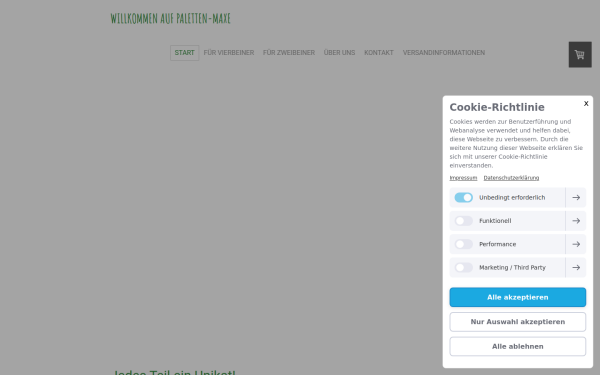Open the FÜR ZWEIBEINER menu item
This screenshot has width=600, height=375.
click(x=289, y=53)
